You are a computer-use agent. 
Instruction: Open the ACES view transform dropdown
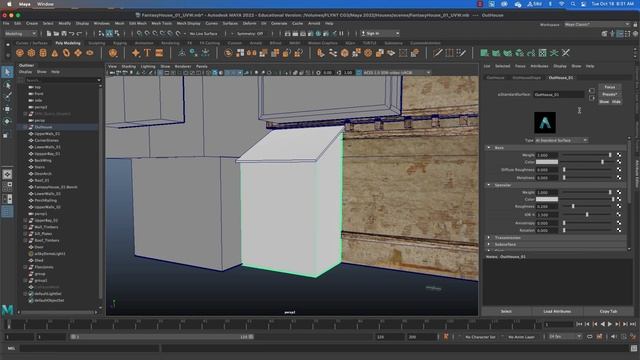[396, 73]
